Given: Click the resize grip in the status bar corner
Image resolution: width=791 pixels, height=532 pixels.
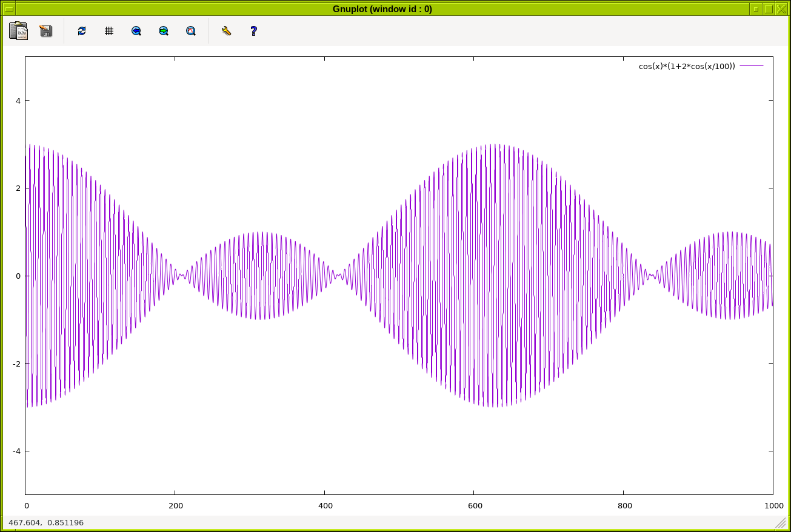Looking at the screenshot, I should tap(781, 523).
